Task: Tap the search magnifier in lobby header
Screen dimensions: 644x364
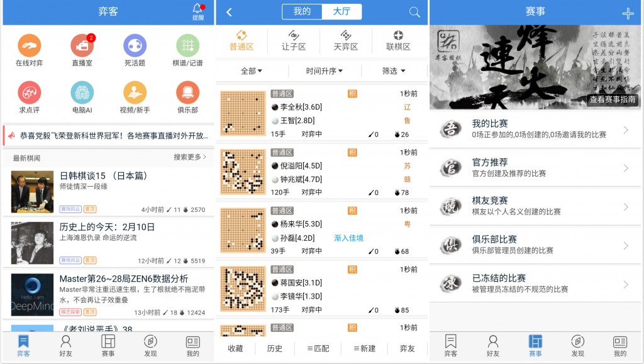Action: click(414, 12)
